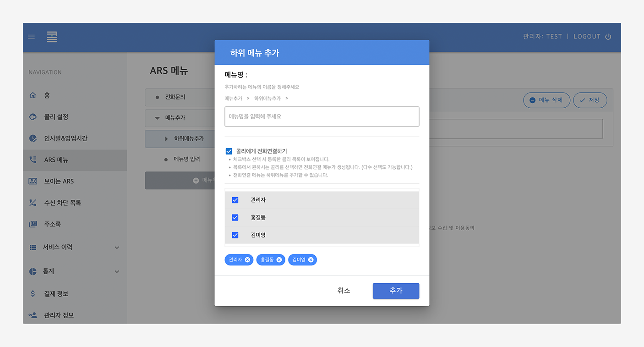644x347 pixels.
Task: Click the LOGOUT link
Action: [587, 37]
